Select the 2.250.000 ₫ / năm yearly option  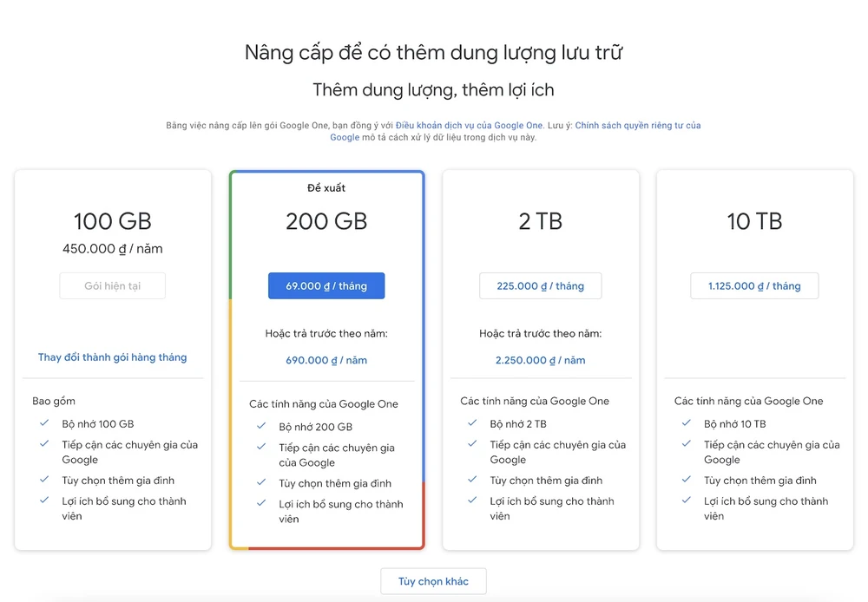tap(540, 360)
